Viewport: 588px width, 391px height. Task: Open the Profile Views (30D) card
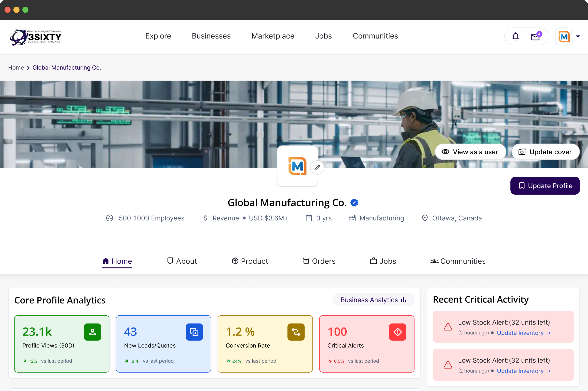coord(62,344)
